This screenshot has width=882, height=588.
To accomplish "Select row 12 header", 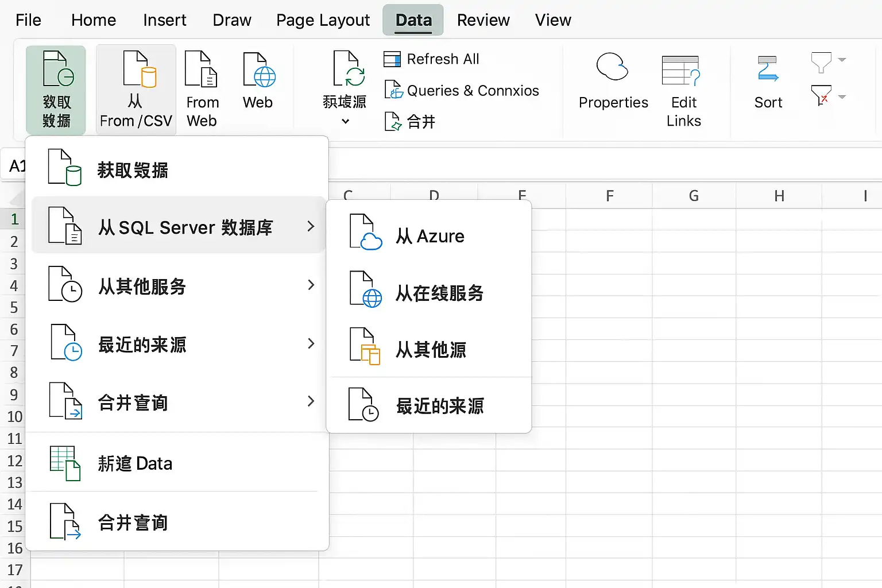I will [14, 461].
